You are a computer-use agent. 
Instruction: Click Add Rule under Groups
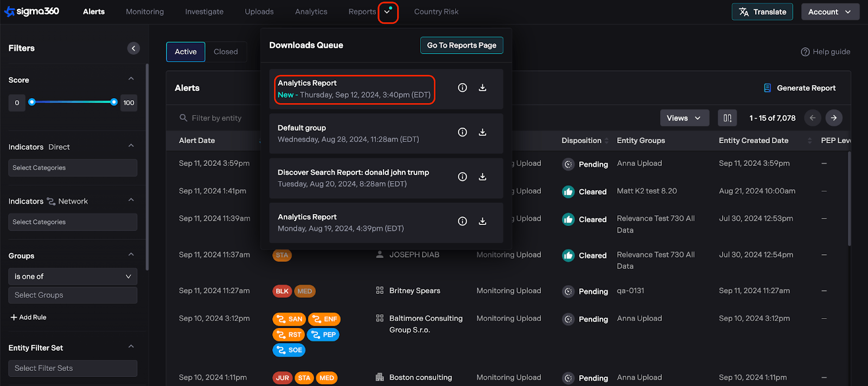28,317
